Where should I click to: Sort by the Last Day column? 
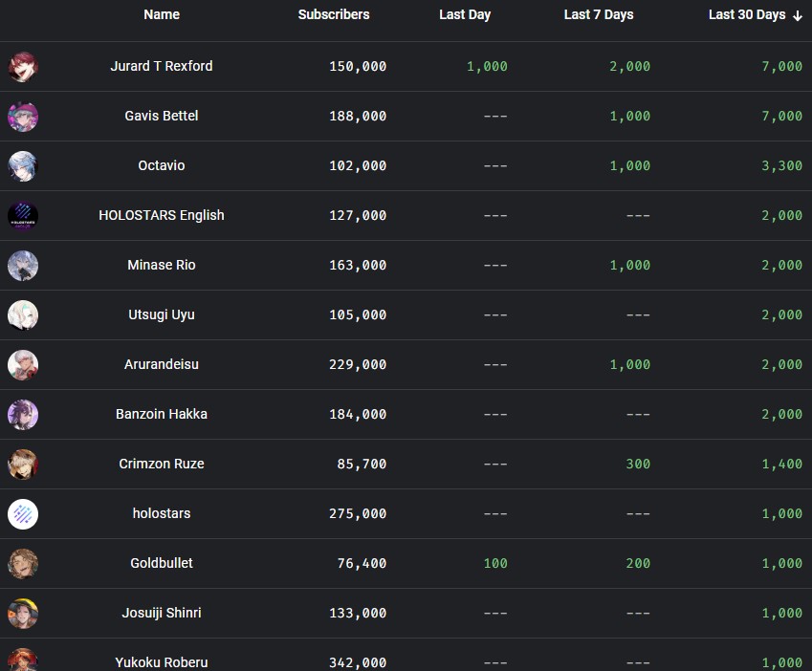click(465, 14)
